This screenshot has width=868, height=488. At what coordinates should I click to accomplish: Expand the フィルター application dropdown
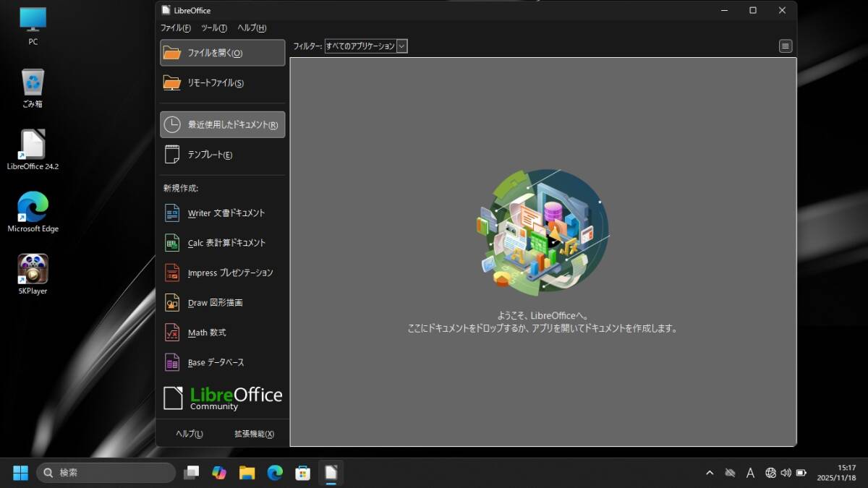[402, 46]
